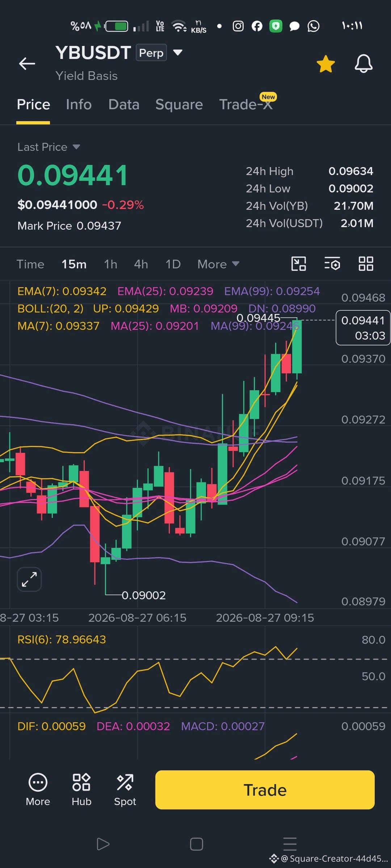Tap the MA(25) indicator label
The height and width of the screenshot is (868, 391).
tap(155, 326)
